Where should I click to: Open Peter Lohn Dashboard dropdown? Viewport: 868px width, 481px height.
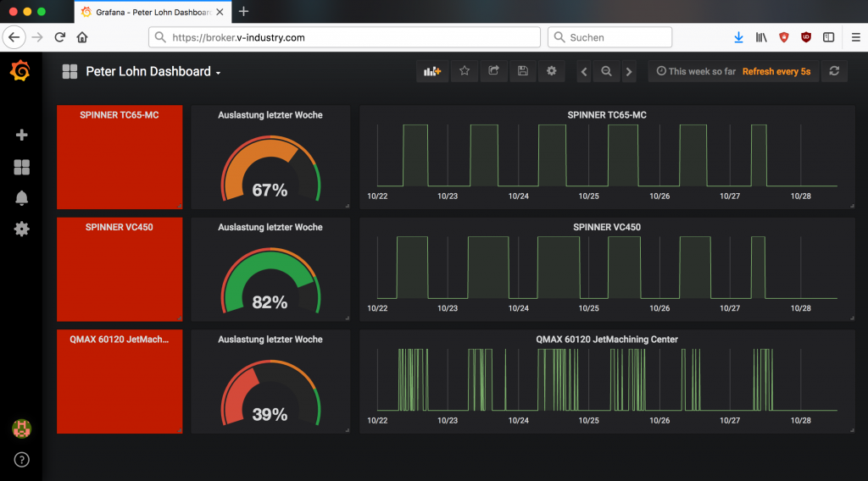click(153, 72)
